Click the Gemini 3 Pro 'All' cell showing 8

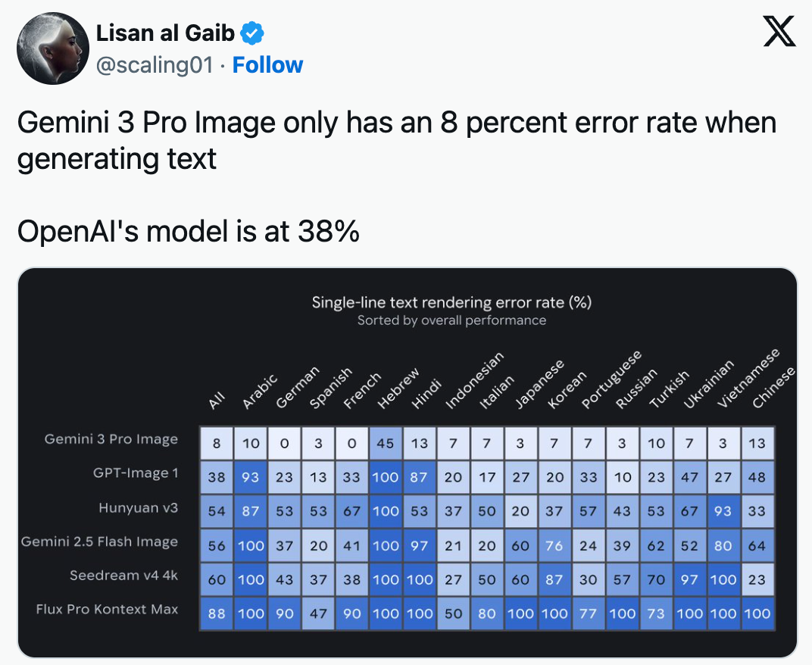(x=217, y=443)
